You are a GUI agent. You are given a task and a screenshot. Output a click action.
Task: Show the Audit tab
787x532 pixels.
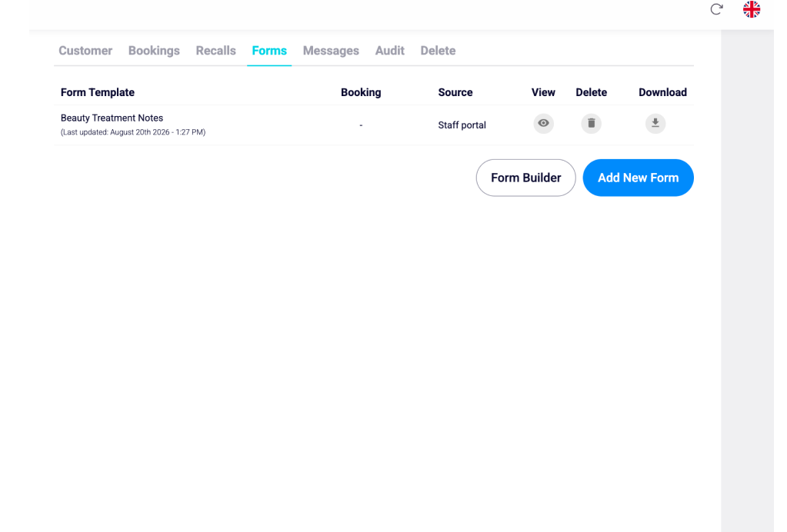coord(389,51)
